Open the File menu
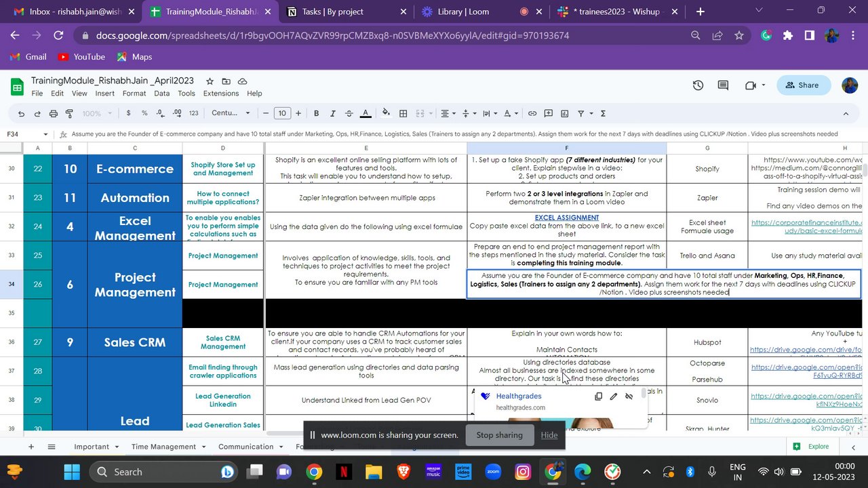868x488 pixels. (37, 94)
